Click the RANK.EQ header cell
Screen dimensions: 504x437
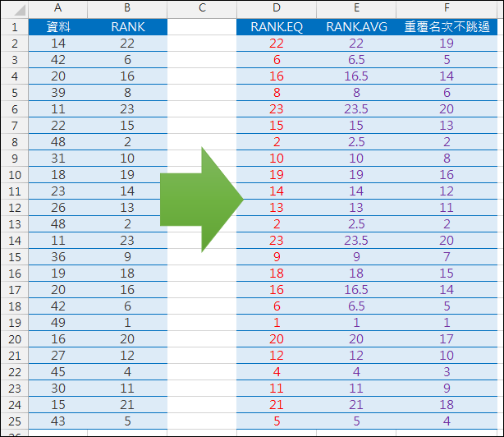coord(277,26)
